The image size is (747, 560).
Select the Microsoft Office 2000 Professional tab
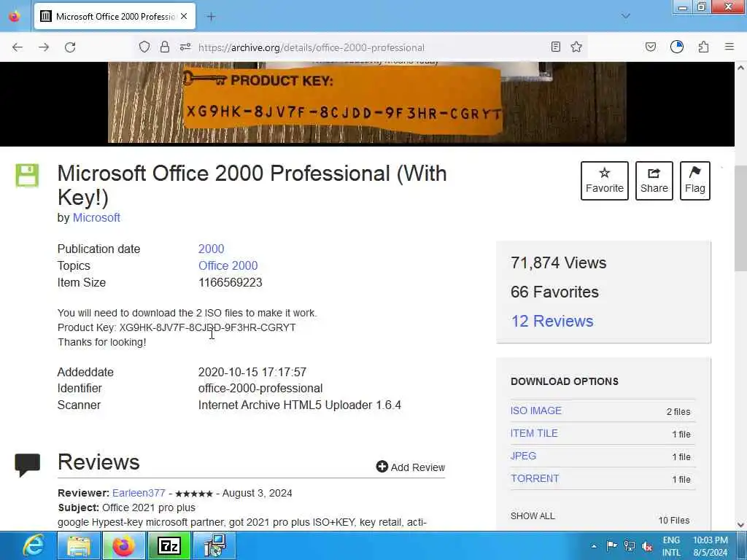[115, 16]
